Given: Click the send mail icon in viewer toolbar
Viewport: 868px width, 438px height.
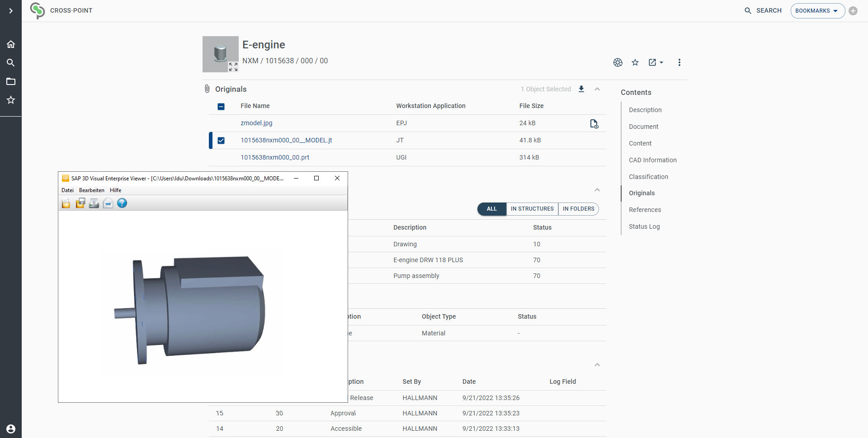Looking at the screenshot, I should 108,203.
